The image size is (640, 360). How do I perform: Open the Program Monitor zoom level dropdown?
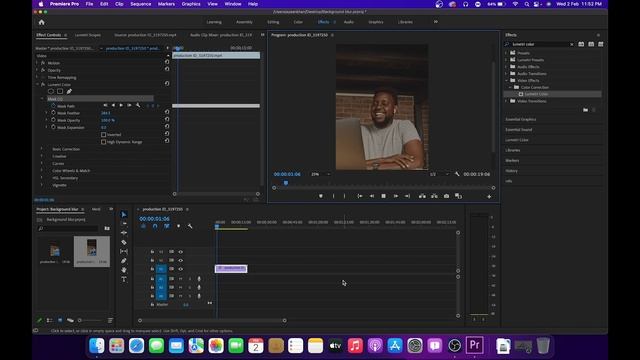[x=321, y=174]
